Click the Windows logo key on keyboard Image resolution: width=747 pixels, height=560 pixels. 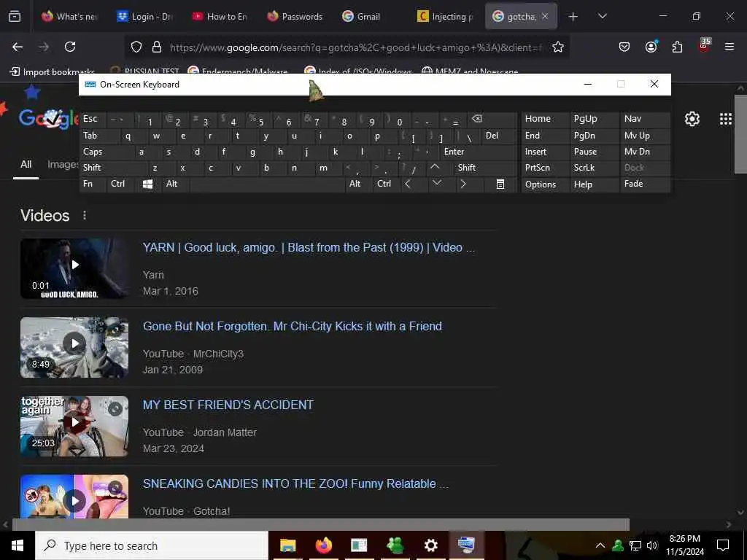point(147,184)
